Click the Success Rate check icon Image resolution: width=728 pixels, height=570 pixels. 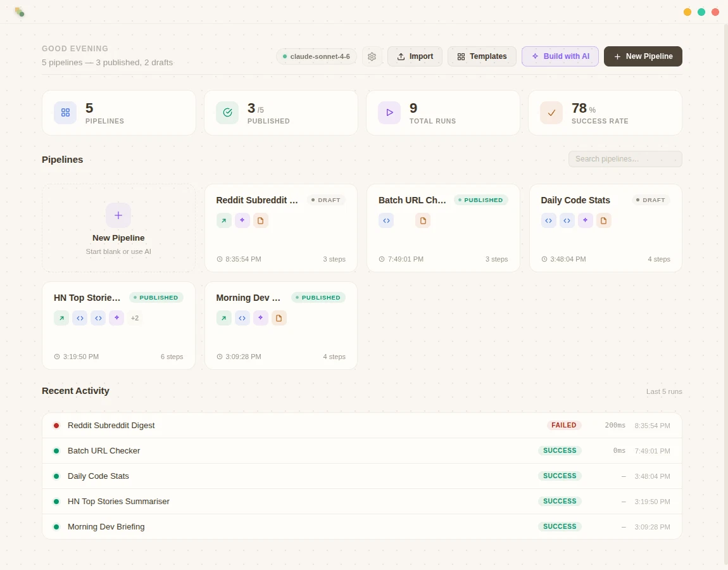[551, 113]
